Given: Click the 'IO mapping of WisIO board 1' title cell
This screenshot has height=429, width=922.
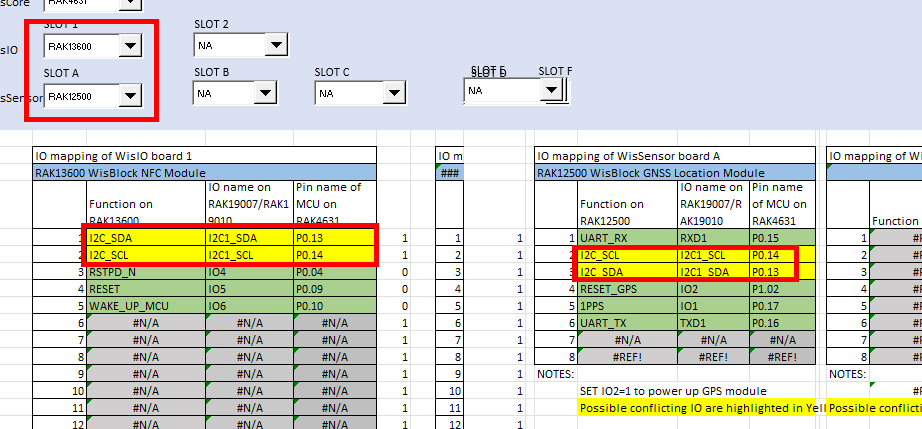Looking at the screenshot, I should (205, 156).
